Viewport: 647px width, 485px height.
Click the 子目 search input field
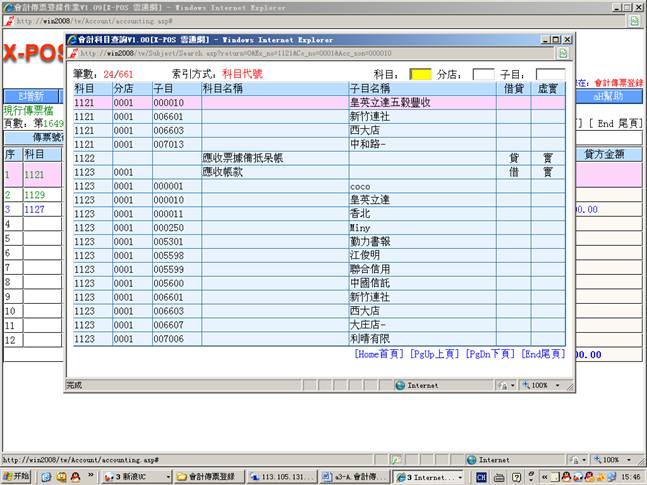click(549, 74)
